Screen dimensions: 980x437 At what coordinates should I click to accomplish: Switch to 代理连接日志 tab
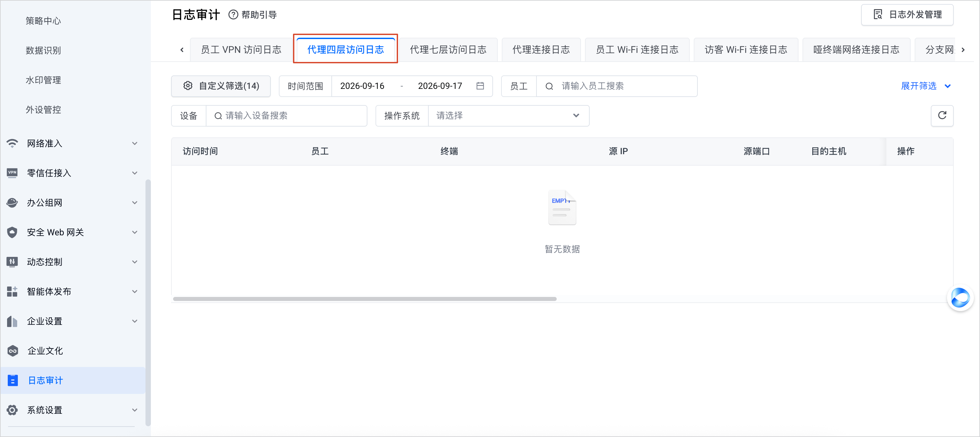click(541, 50)
